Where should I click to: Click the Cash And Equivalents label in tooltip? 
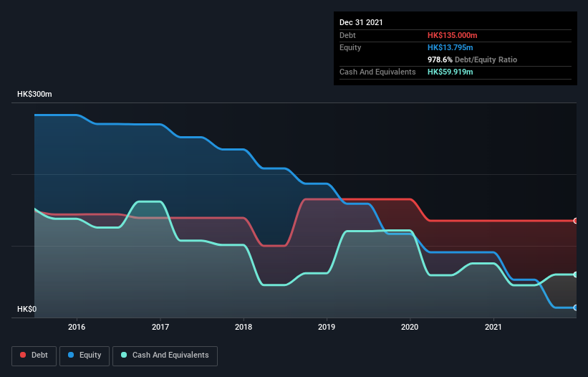377,72
